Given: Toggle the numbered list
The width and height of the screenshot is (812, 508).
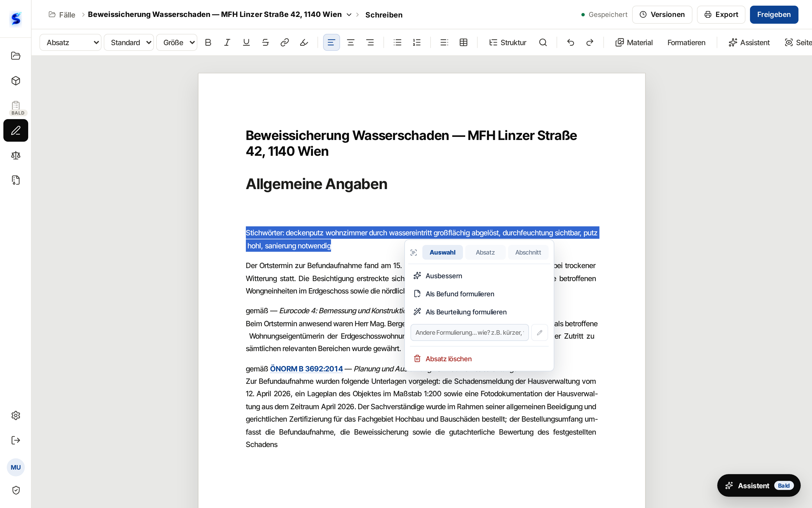Looking at the screenshot, I should pos(417,42).
